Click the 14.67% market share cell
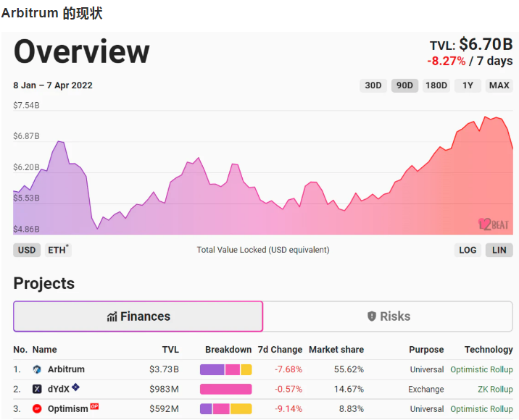This screenshot has height=420, width=519. 349,390
